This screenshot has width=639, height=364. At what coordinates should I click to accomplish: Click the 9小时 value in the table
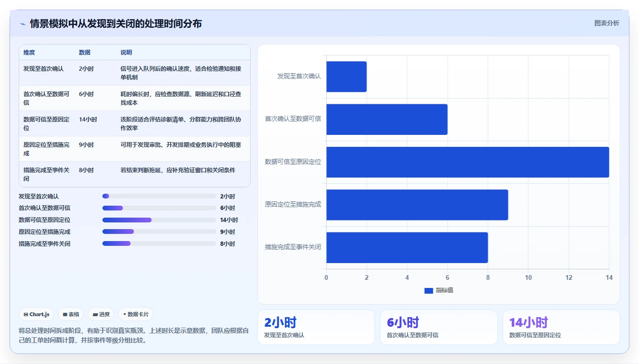87,145
